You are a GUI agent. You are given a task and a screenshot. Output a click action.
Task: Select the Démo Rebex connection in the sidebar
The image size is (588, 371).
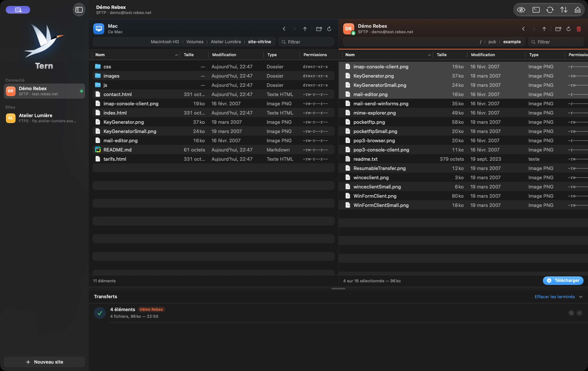44,91
